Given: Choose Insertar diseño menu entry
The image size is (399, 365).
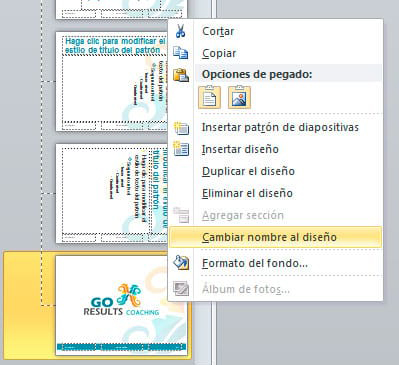Looking at the screenshot, I should point(240,149).
